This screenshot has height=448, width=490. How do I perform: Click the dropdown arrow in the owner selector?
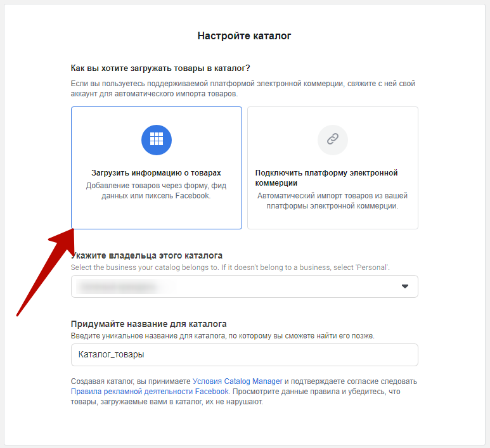coord(404,286)
